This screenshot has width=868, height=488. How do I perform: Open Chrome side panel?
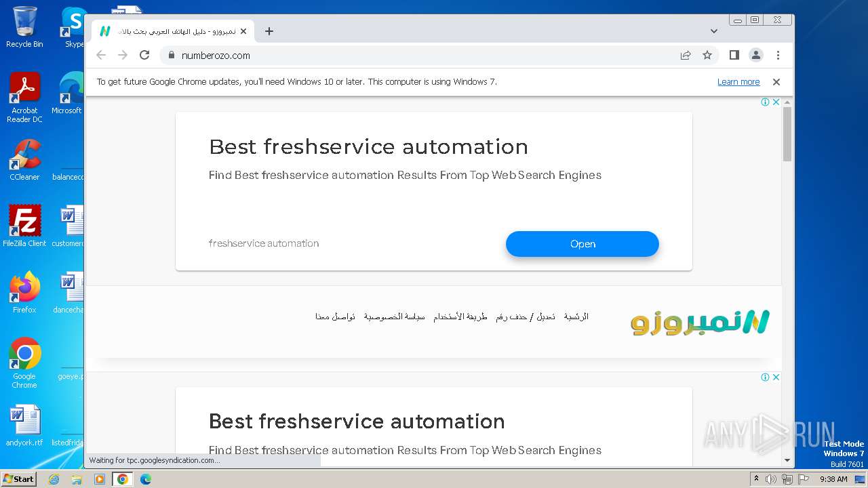pyautogui.click(x=734, y=55)
